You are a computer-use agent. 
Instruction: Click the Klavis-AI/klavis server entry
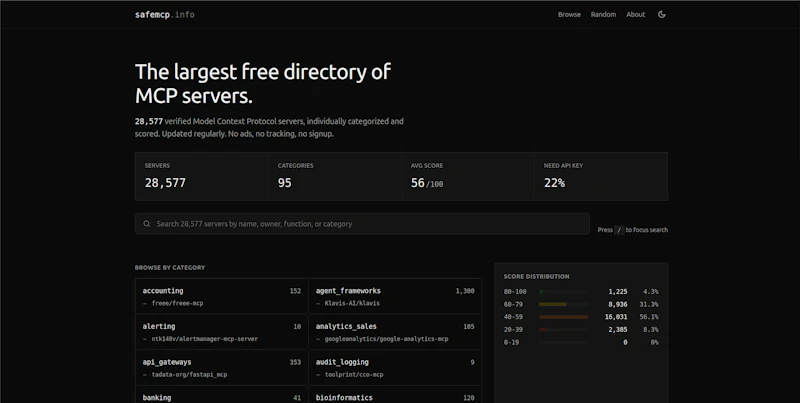tap(352, 303)
